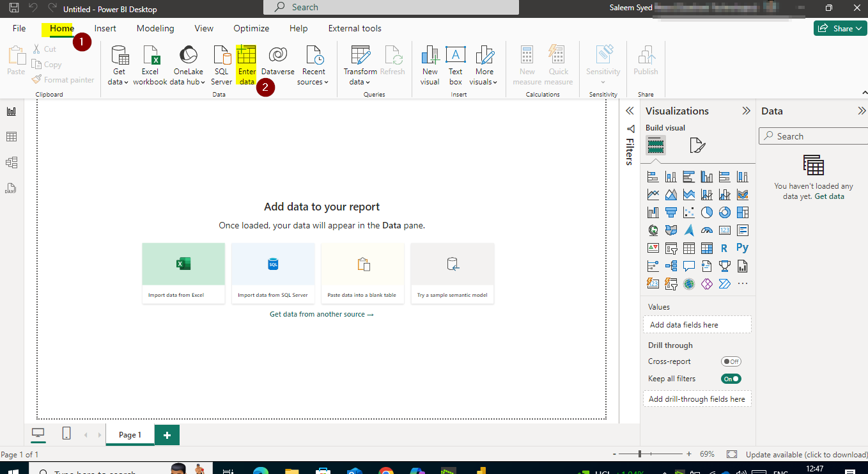The image size is (868, 474).
Task: Switch to Table view in left sidebar
Action: click(12, 137)
